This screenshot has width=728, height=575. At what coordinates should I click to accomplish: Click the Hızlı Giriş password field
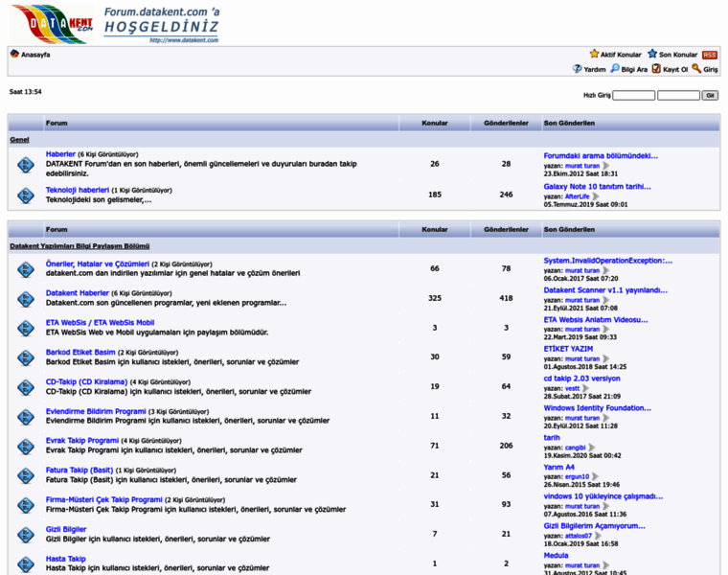coord(678,95)
